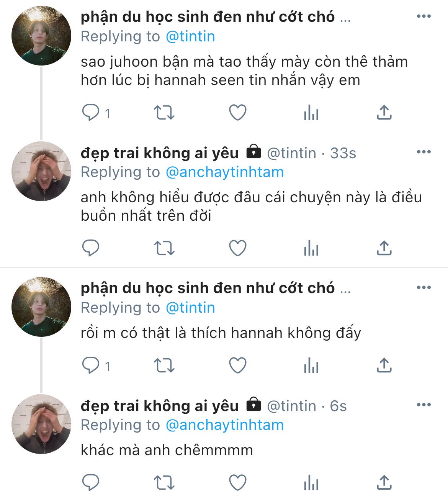View analytics of "khác mà anh chêmmmm" tweet
Screen dimensions: 448x500
[x=311, y=482]
